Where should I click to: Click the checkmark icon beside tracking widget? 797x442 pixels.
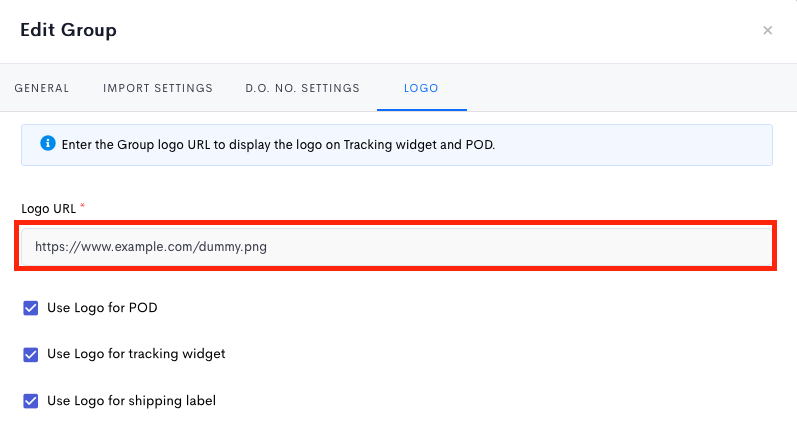point(30,354)
